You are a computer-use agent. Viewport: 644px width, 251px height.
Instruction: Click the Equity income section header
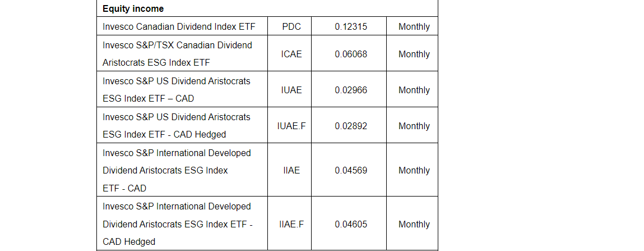point(133,9)
